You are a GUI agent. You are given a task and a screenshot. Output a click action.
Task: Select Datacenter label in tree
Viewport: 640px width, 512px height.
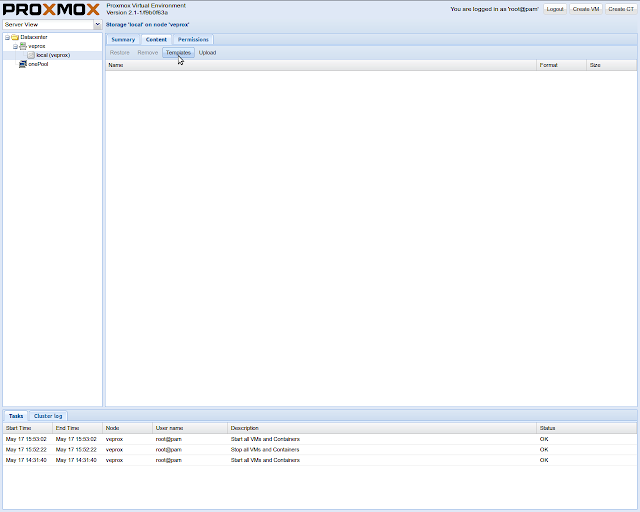click(34, 37)
